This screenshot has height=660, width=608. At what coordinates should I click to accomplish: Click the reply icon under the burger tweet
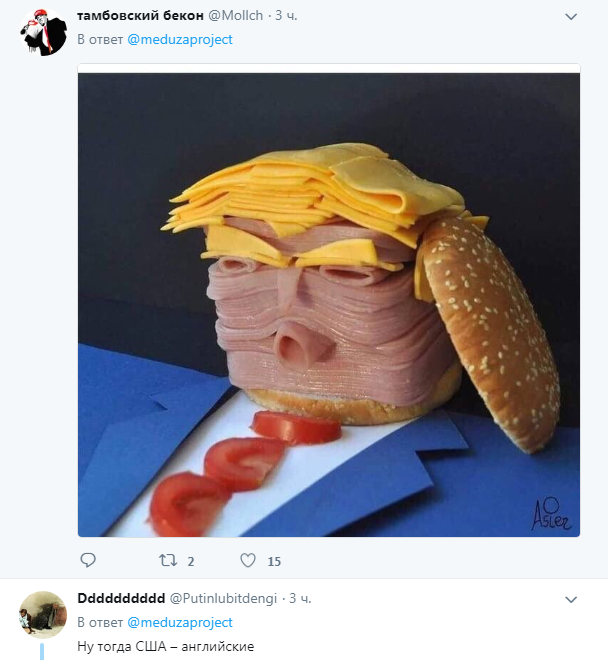point(88,560)
